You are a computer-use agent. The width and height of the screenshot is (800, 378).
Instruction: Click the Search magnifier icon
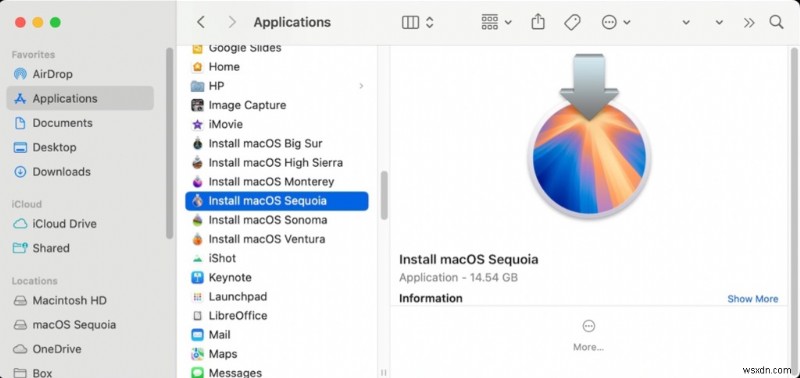[x=776, y=22]
